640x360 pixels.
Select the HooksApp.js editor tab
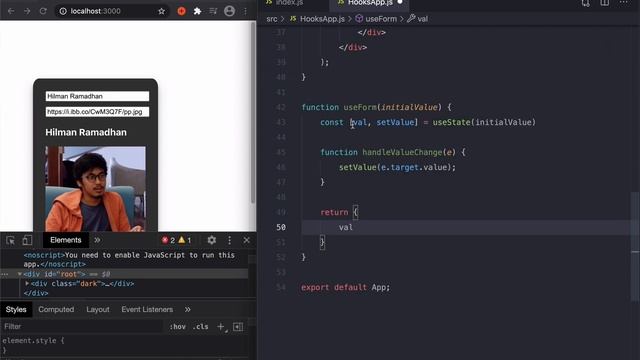369,3
